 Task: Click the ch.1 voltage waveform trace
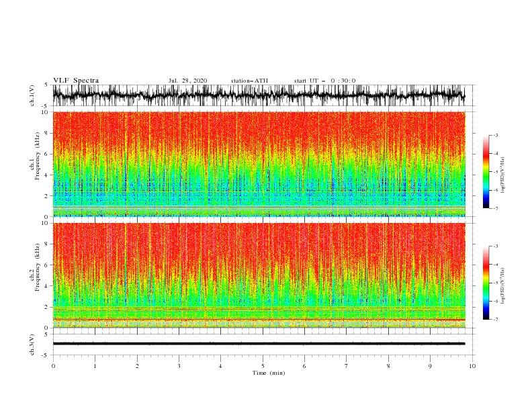click(259, 95)
